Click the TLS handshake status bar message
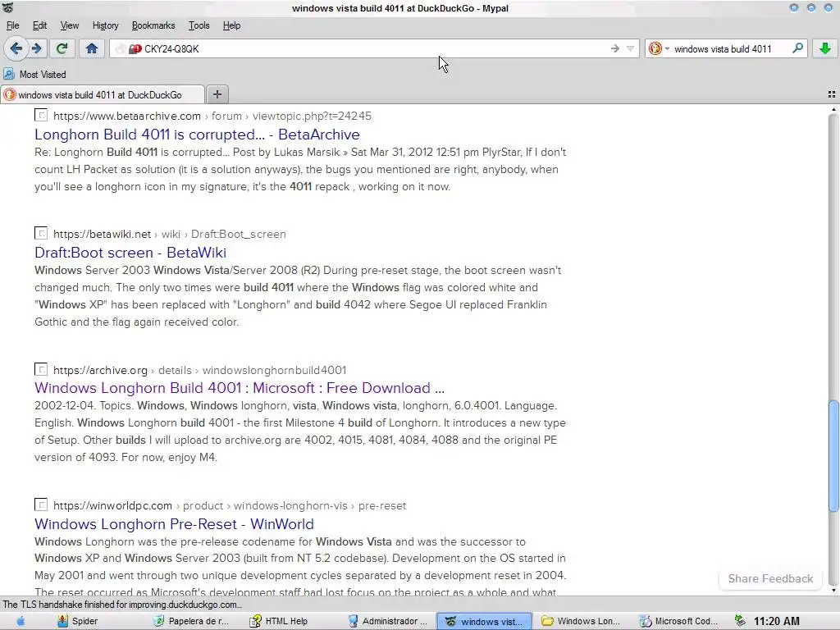Image resolution: width=840 pixels, height=630 pixels. [x=122, y=605]
